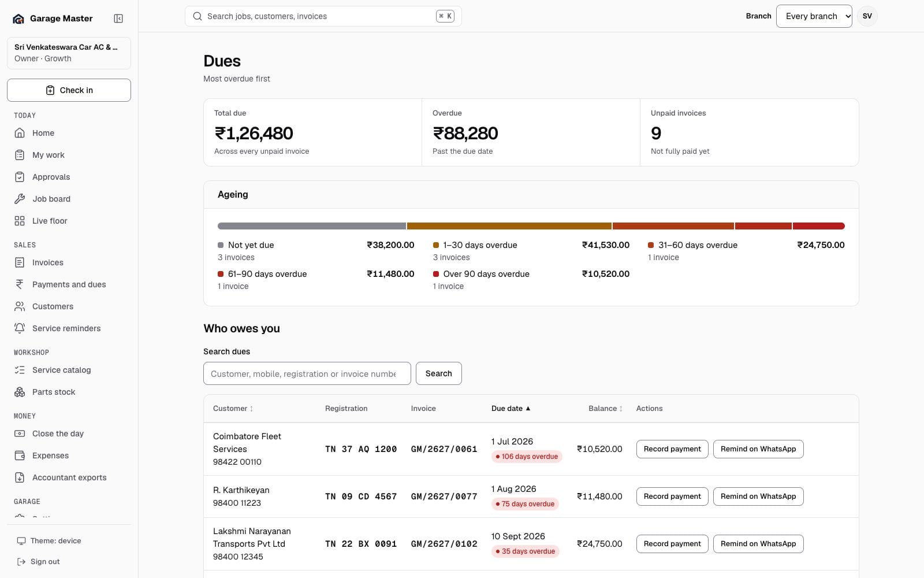The height and width of the screenshot is (578, 924).
Task: Open the Home label in the sidebar
Action: 43,133
